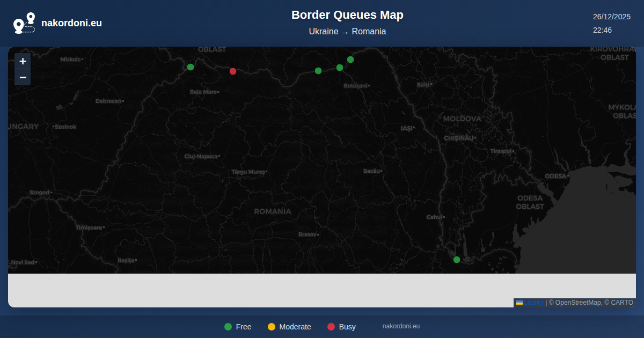644x338 pixels.
Task: Click the zoom out minus button
Action: pyautogui.click(x=23, y=77)
